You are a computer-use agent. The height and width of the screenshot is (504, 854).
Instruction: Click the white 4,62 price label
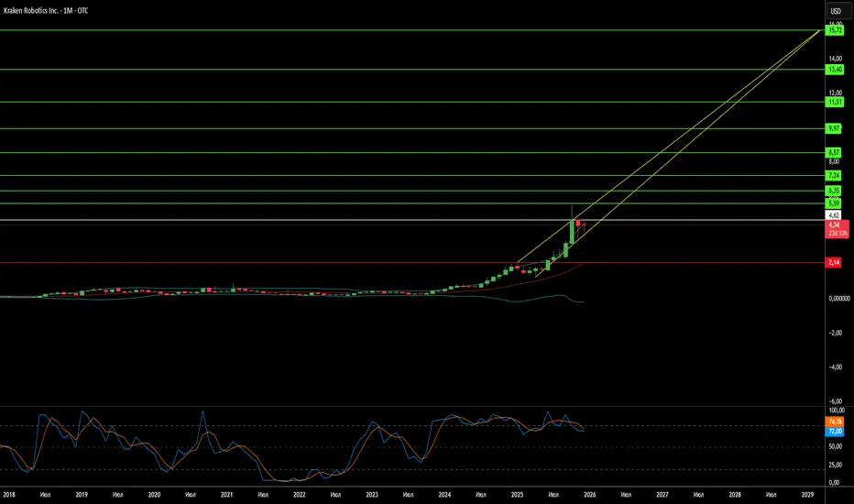point(834,215)
